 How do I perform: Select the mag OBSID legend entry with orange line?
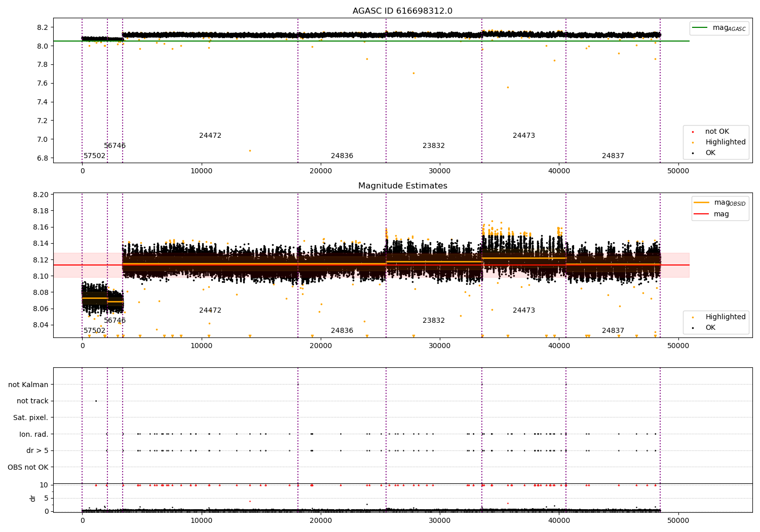(x=720, y=203)
